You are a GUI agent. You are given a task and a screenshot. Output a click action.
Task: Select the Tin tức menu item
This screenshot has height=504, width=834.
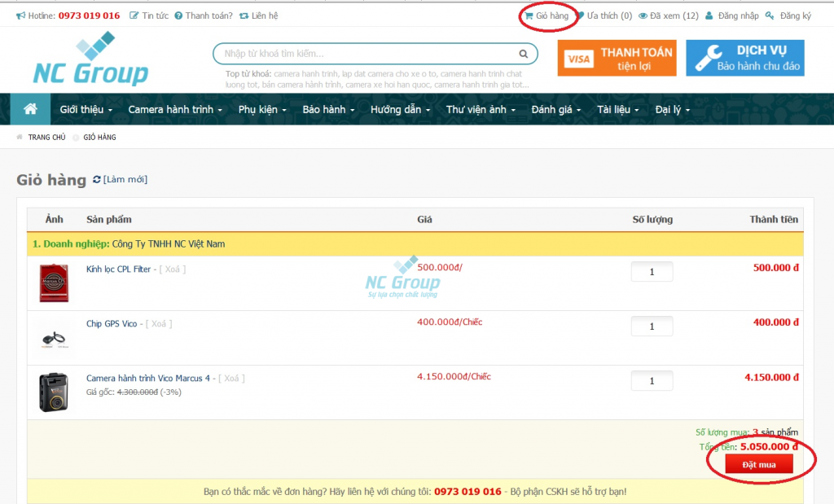[156, 15]
